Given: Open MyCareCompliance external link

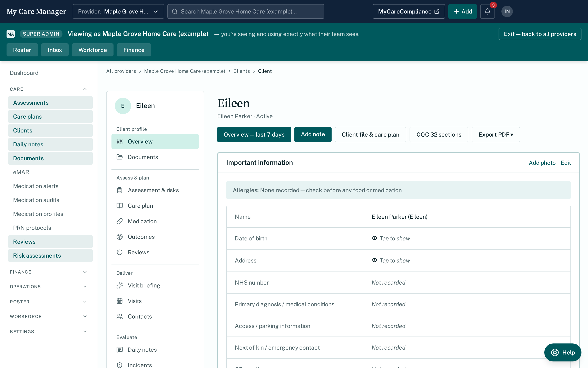Looking at the screenshot, I should [409, 11].
